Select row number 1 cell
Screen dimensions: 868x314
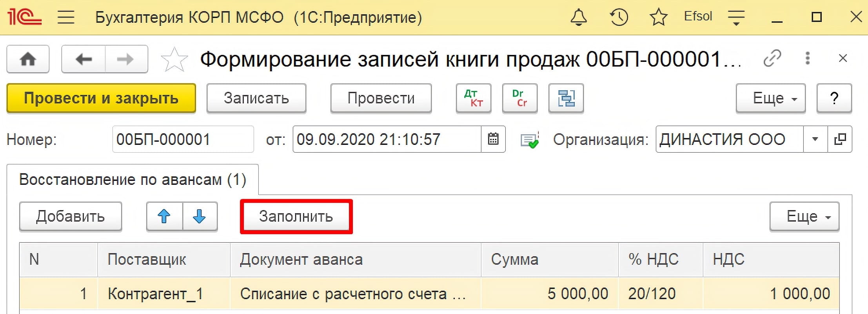[58, 294]
